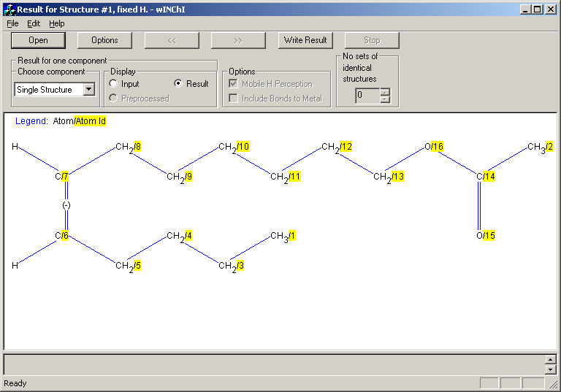This screenshot has height=392, width=561.
Task: Click the Open button
Action: (38, 40)
